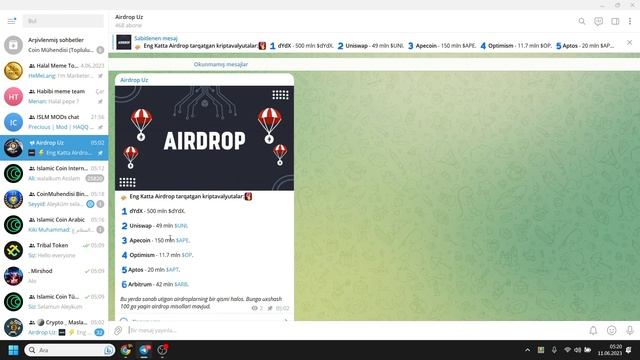
Task: Search inside the channel with magnifier icon
Action: (x=582, y=21)
